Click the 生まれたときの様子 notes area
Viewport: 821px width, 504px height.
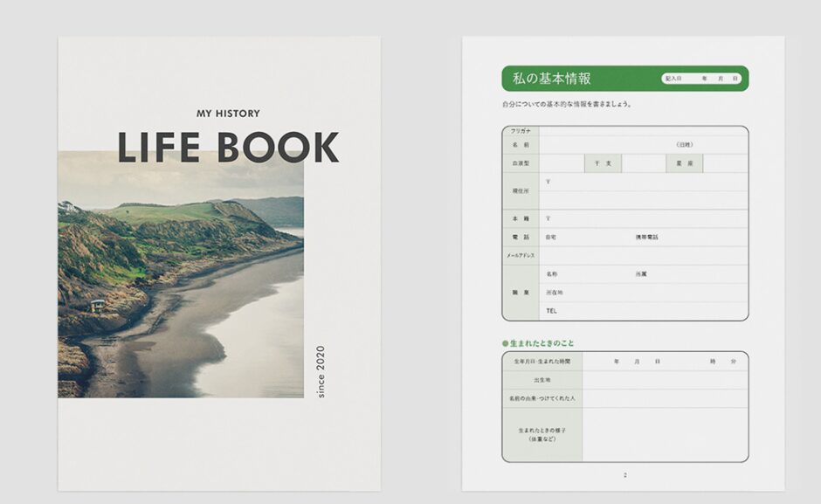click(664, 434)
